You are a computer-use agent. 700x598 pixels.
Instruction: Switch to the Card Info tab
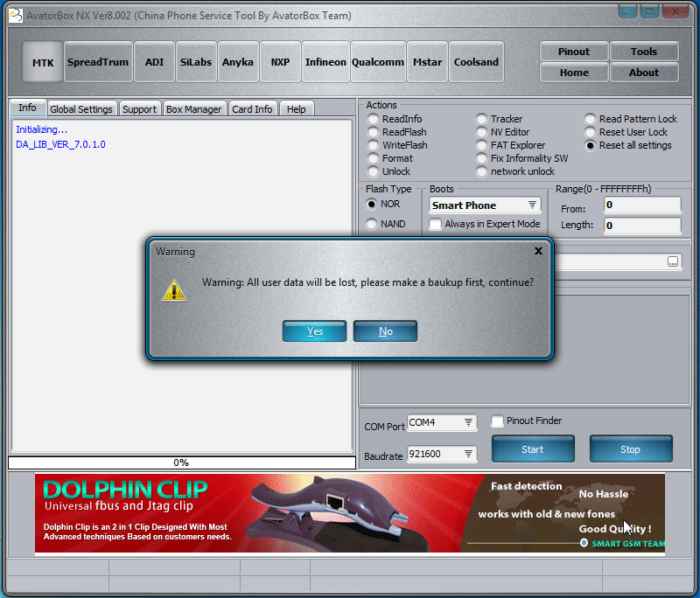point(252,109)
